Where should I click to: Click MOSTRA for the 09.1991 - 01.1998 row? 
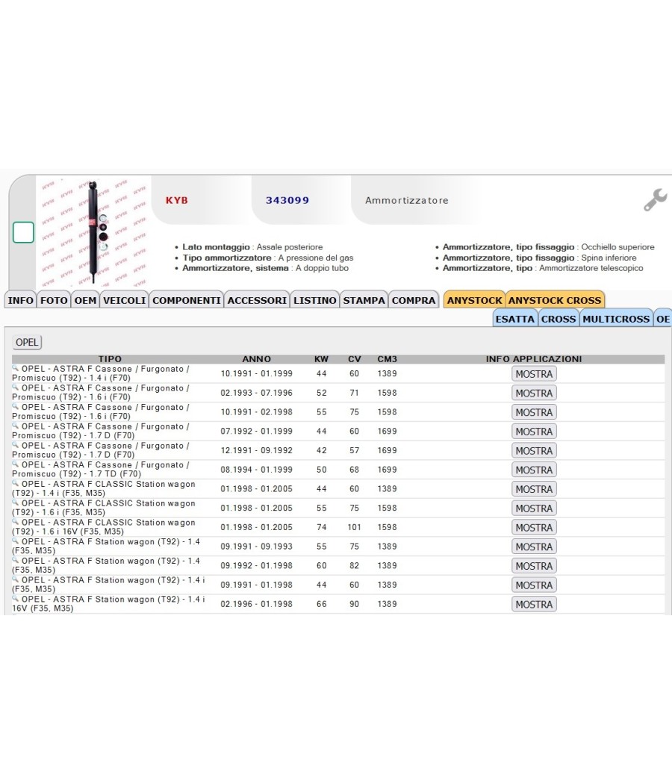[x=534, y=585]
